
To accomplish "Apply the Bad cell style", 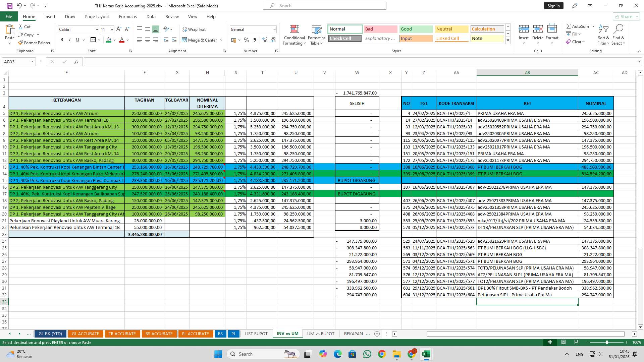I will point(380,29).
